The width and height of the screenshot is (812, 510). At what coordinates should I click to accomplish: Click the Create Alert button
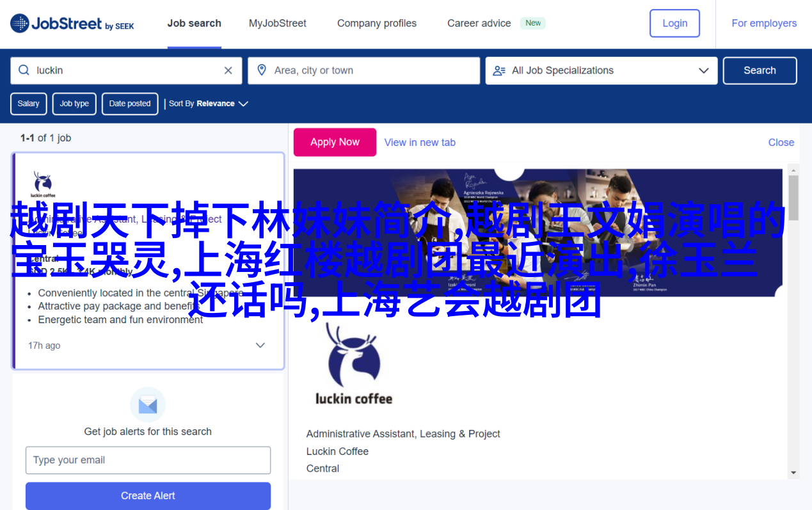(148, 496)
